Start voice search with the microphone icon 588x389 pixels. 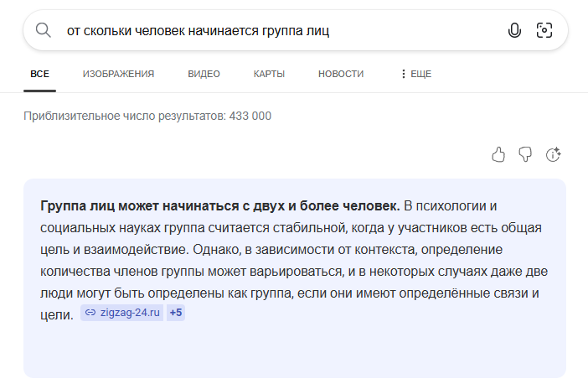[514, 31]
